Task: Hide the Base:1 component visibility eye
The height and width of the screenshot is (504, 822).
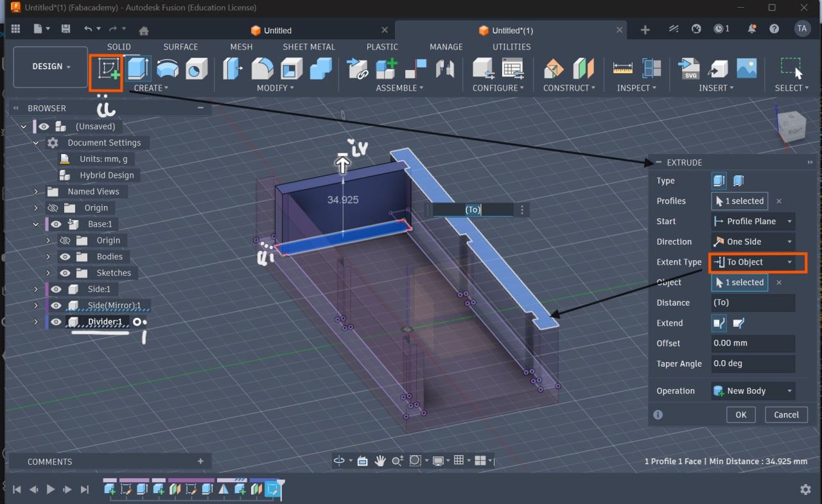Action: coord(57,224)
